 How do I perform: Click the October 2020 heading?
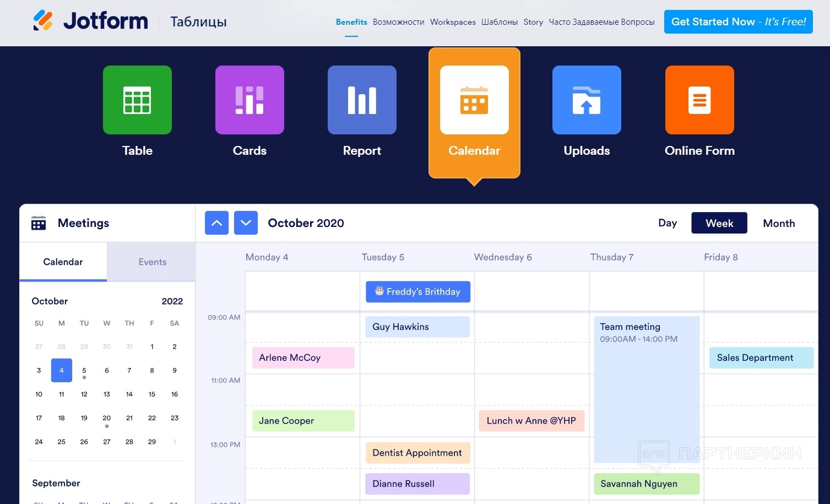[x=306, y=223]
